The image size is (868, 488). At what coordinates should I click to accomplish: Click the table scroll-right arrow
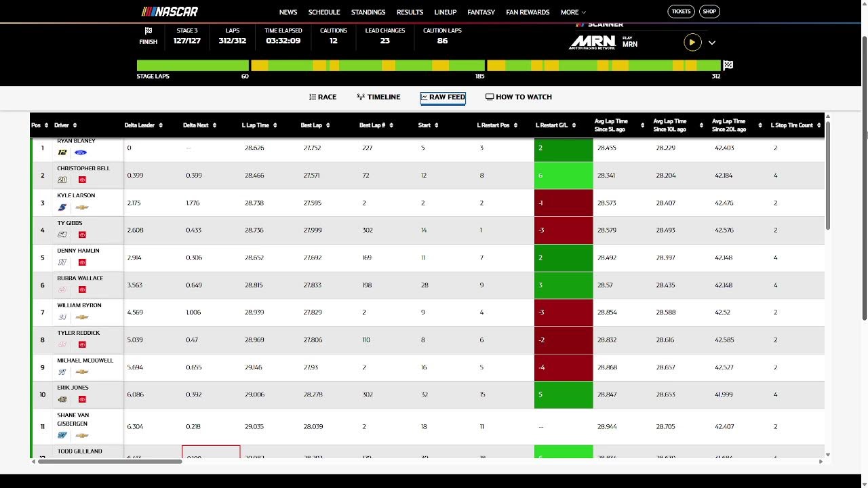[821, 462]
